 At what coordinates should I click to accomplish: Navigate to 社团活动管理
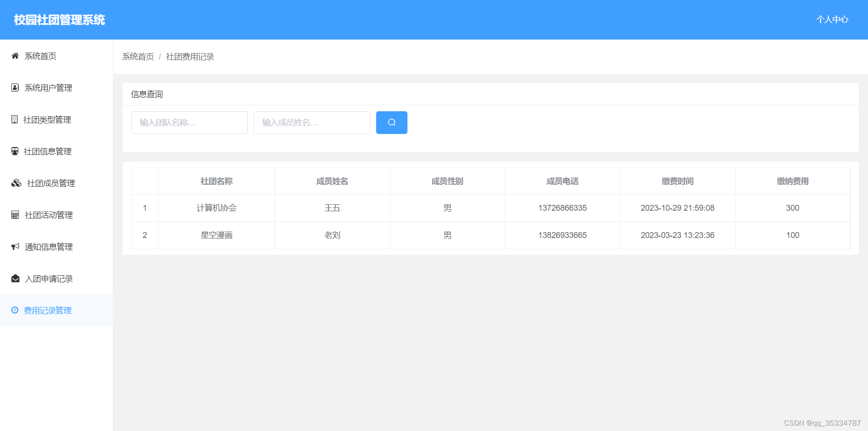tap(56, 215)
